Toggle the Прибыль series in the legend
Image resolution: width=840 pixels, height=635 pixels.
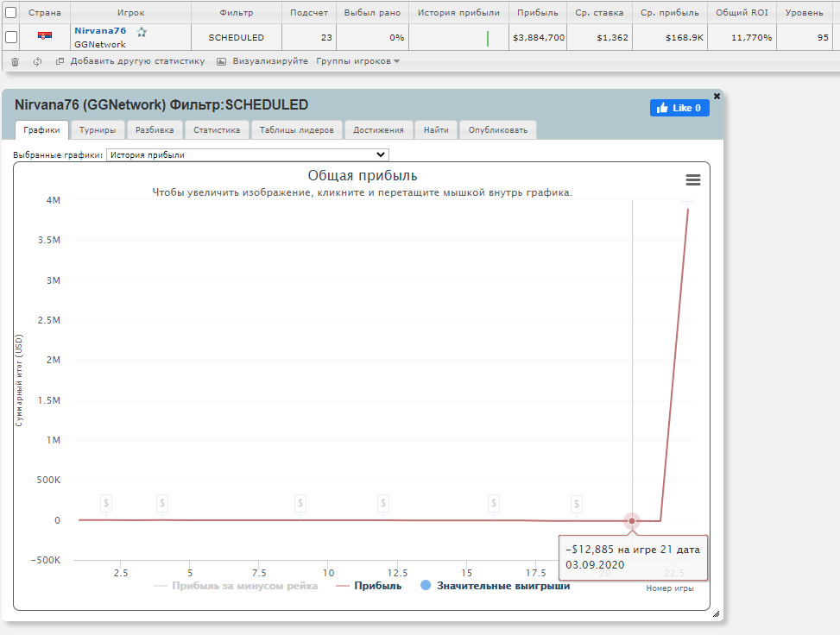coord(369,586)
